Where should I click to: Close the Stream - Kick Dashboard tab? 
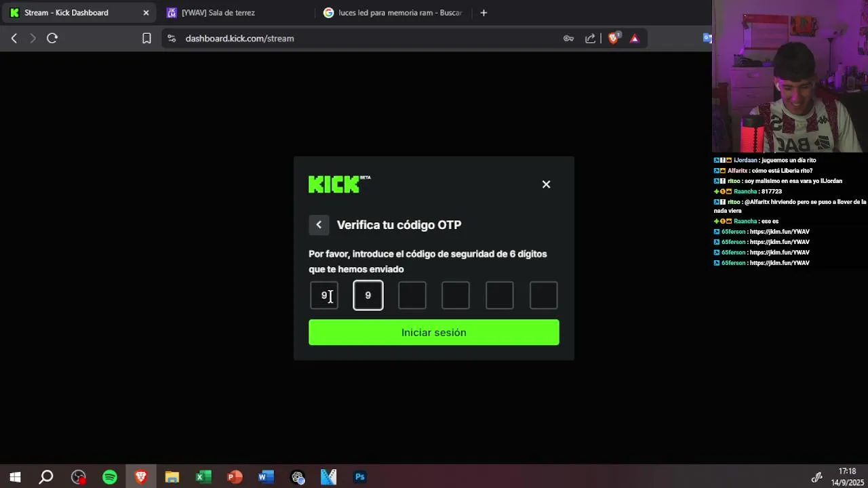coord(146,13)
